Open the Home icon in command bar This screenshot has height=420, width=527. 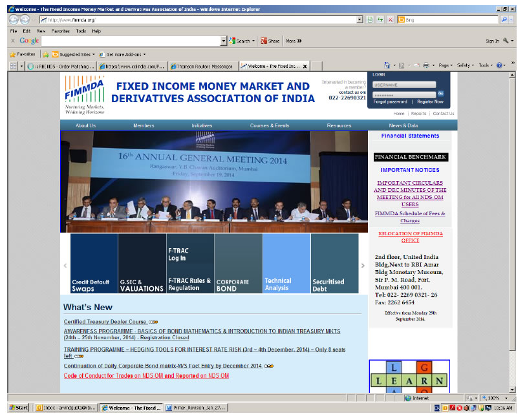point(388,65)
